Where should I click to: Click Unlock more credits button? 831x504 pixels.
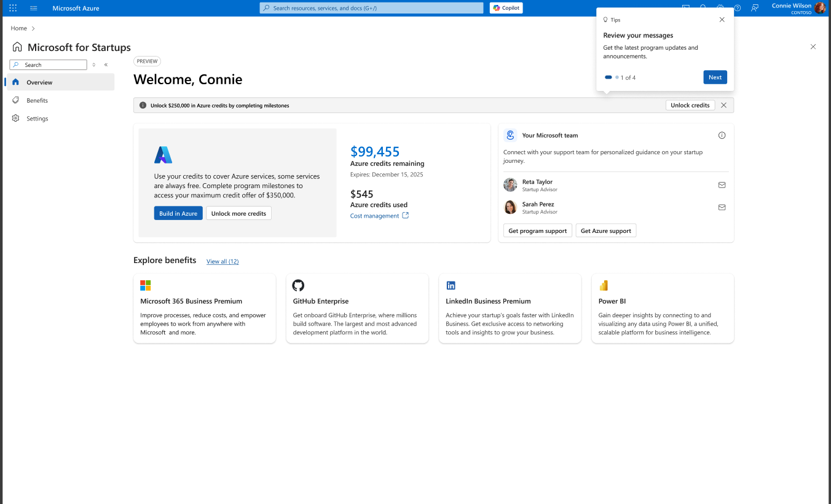click(238, 213)
